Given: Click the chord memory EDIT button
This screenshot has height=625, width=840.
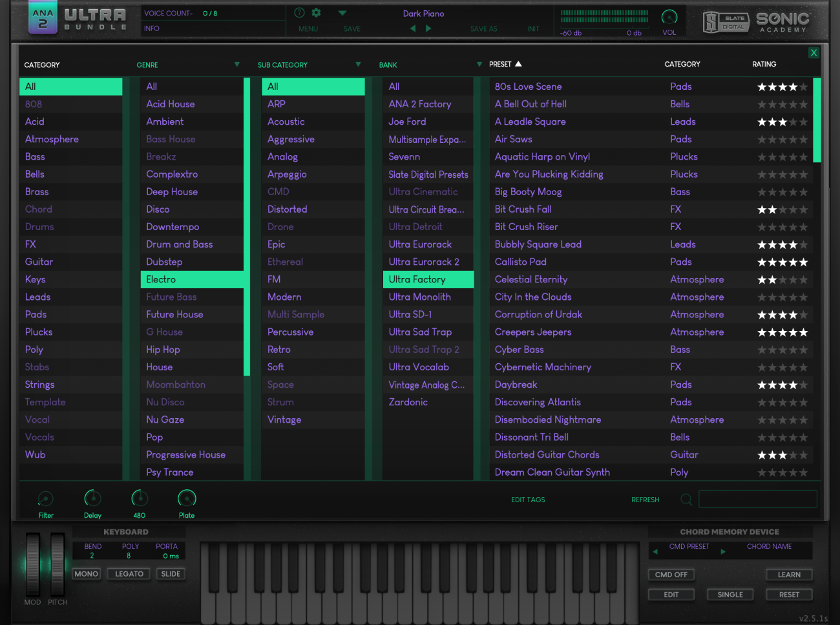Looking at the screenshot, I should tap(671, 595).
